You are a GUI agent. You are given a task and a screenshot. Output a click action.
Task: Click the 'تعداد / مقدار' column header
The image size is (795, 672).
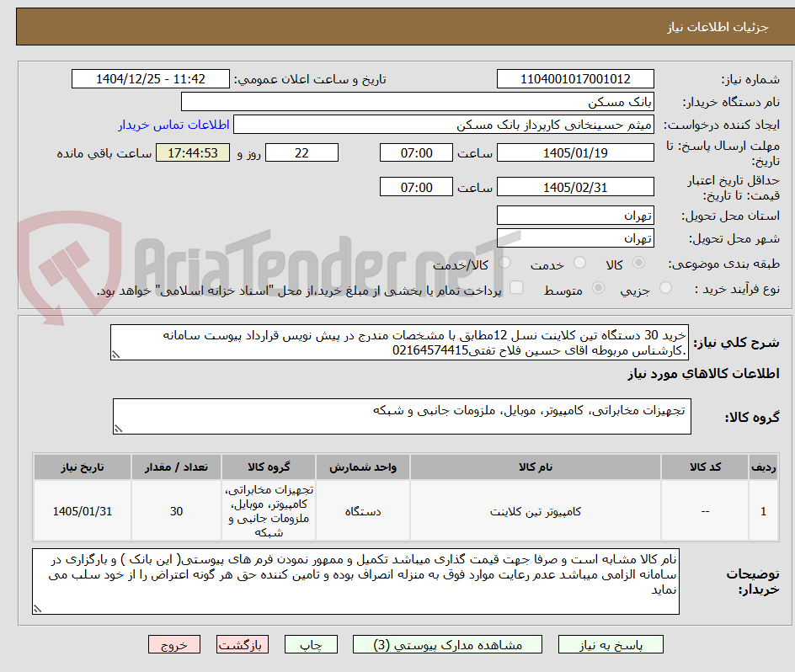(176, 467)
